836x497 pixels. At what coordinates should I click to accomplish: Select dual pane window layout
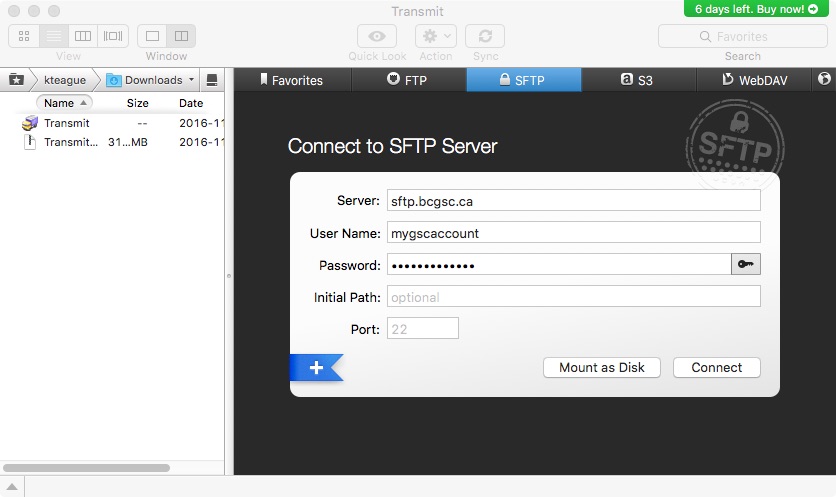point(181,36)
